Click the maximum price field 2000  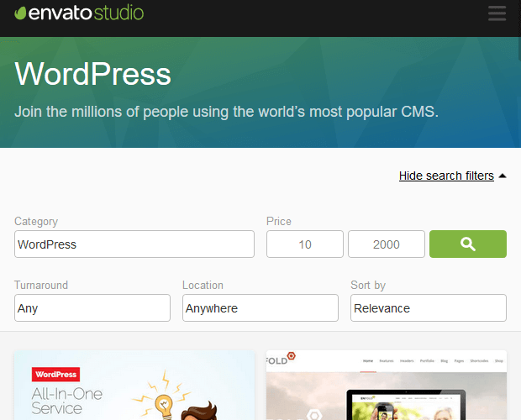(386, 244)
